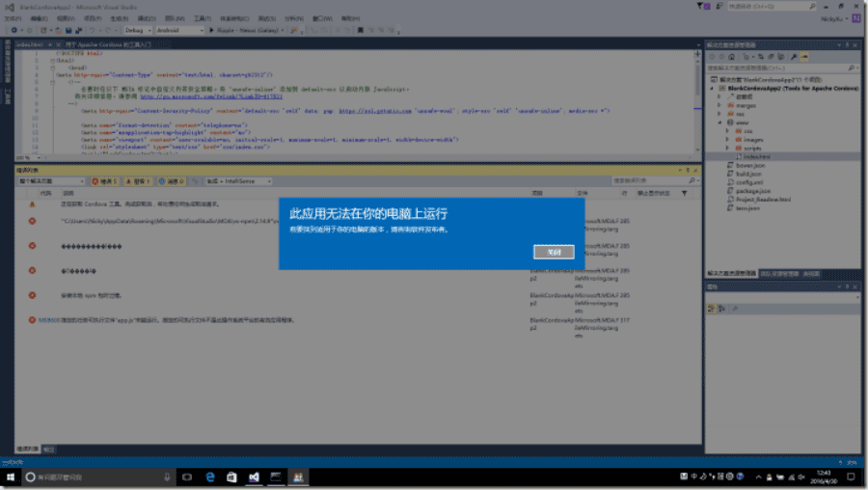Click Home icon in Solution Explorer toolbar
The height and width of the screenshot is (490, 868).
click(731, 57)
